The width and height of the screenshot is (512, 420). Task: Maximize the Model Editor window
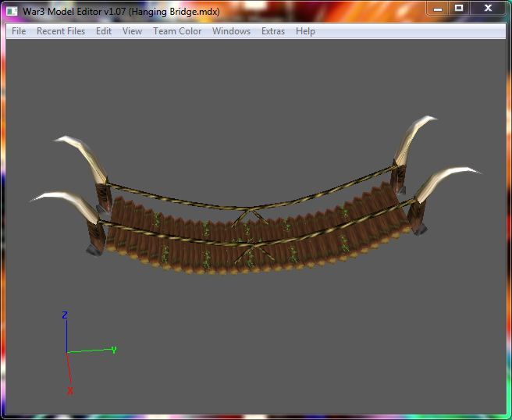coord(459,8)
